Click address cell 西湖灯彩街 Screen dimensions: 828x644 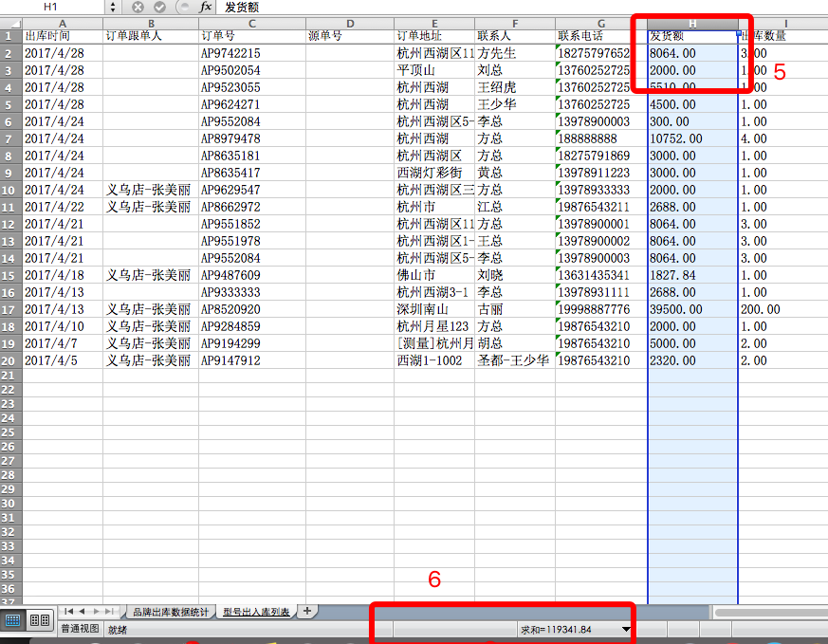point(434,173)
